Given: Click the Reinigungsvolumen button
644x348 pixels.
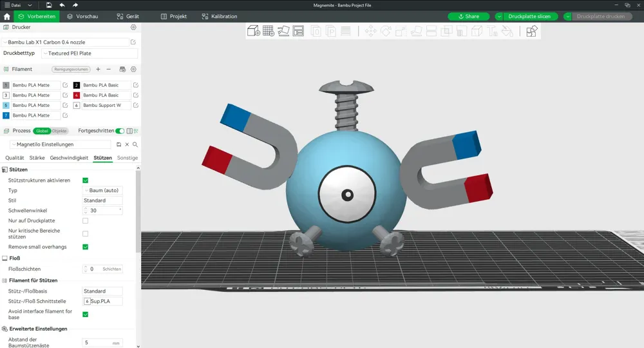Looking at the screenshot, I should point(71,69).
